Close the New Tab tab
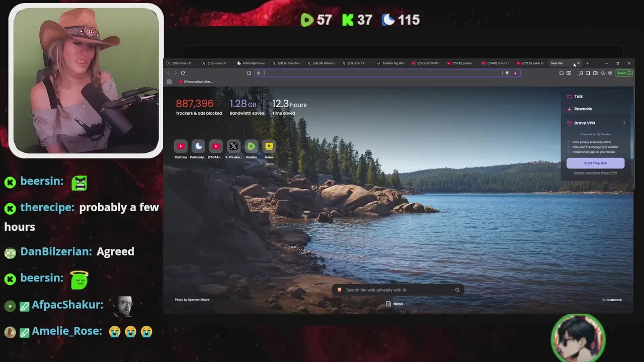The image size is (644, 362). pyautogui.click(x=578, y=63)
